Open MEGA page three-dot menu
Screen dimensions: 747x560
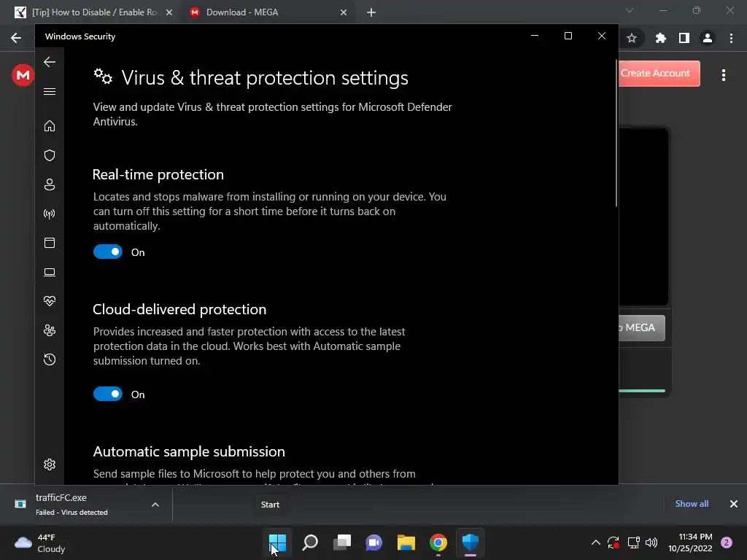click(x=724, y=75)
